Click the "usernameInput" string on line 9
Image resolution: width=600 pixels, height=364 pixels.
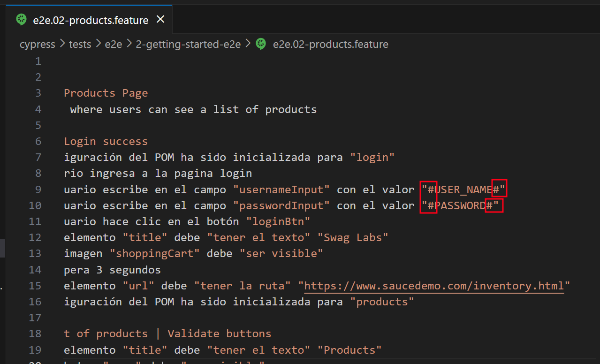pos(281,190)
